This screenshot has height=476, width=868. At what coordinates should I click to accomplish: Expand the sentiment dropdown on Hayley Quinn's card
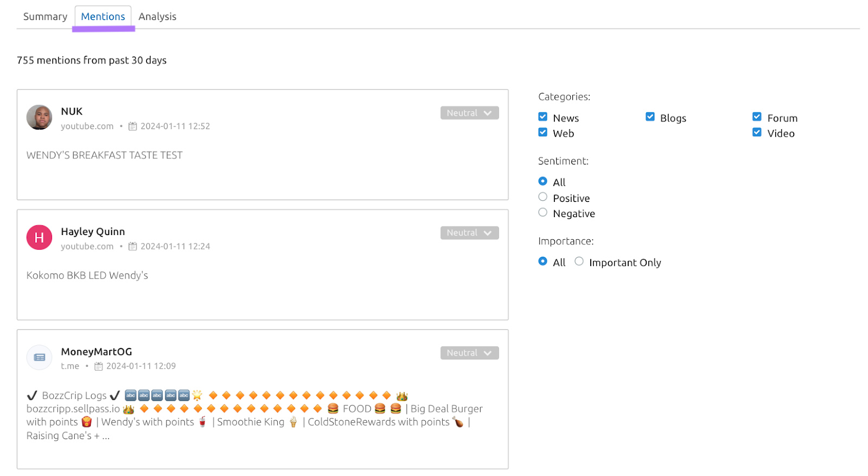click(469, 232)
